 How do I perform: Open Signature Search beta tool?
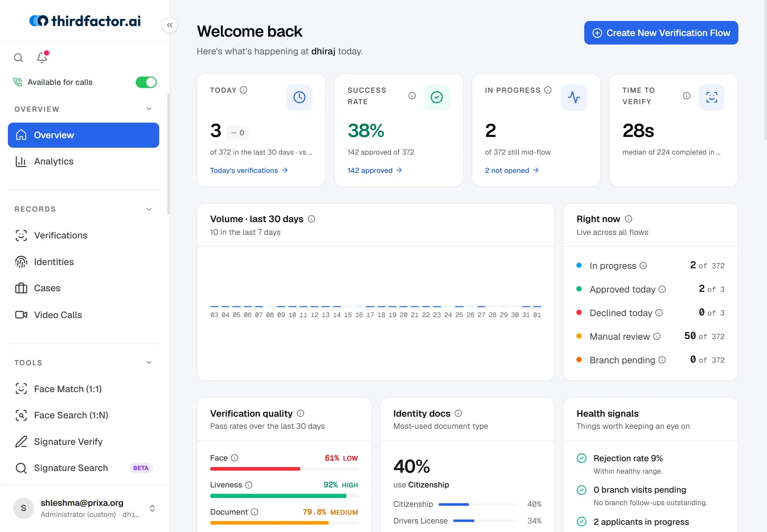click(x=83, y=468)
